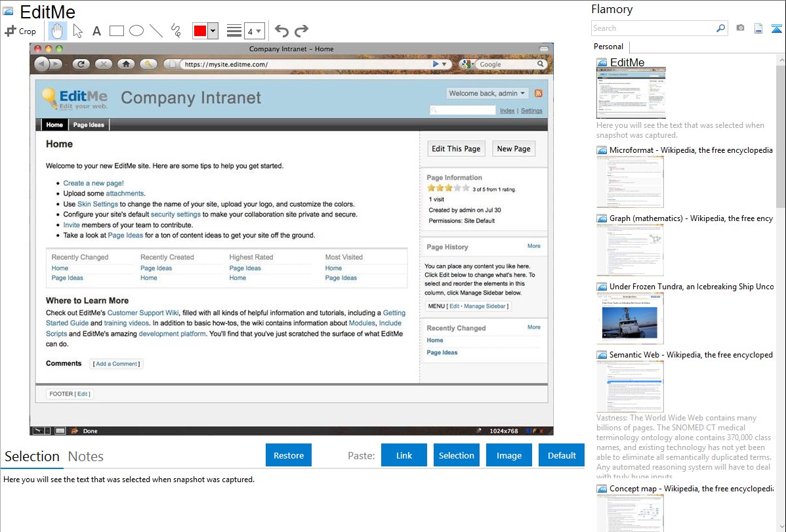Focus the Flamory search field
Screen dimensions: 786x532
click(653, 28)
